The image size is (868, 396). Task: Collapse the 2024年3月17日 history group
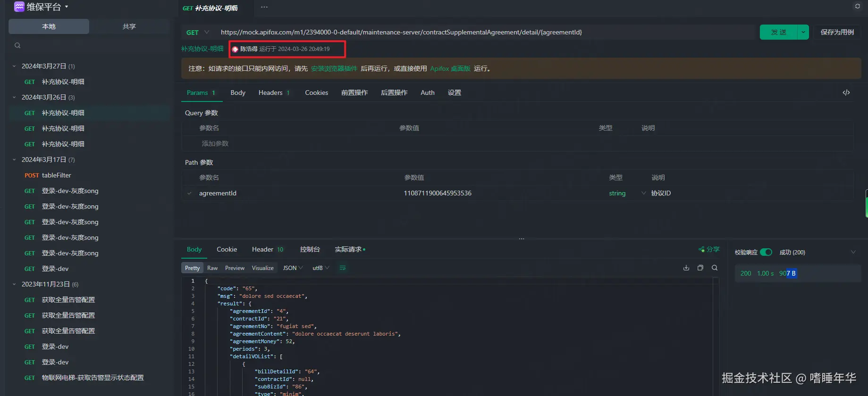pyautogui.click(x=14, y=160)
